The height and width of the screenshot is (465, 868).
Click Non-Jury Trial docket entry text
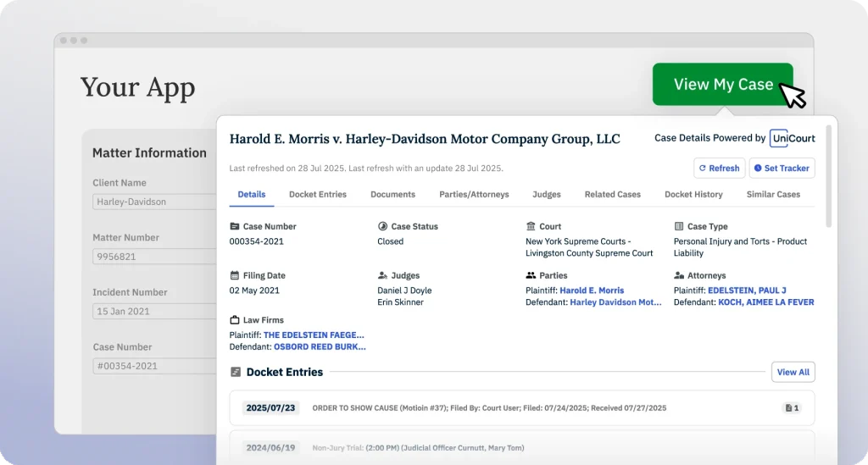[x=418, y=448]
